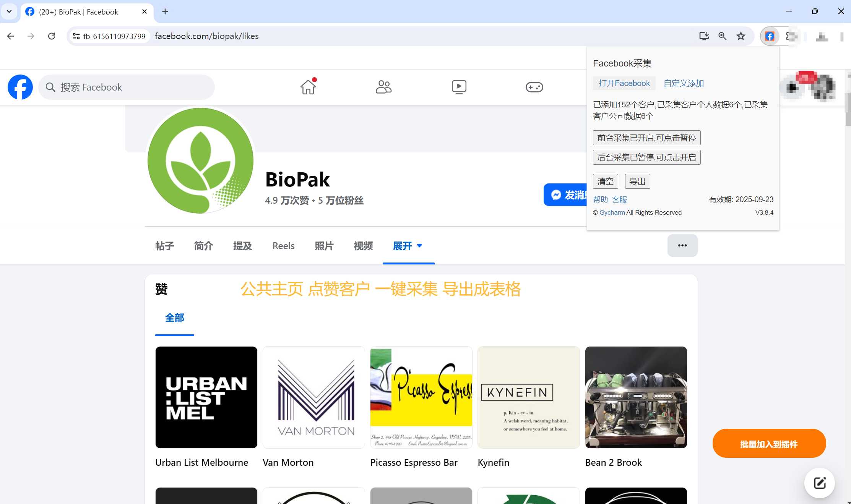The width and height of the screenshot is (851, 504).
Task: Click the 搜索 Facebook search field
Action: 126,87
